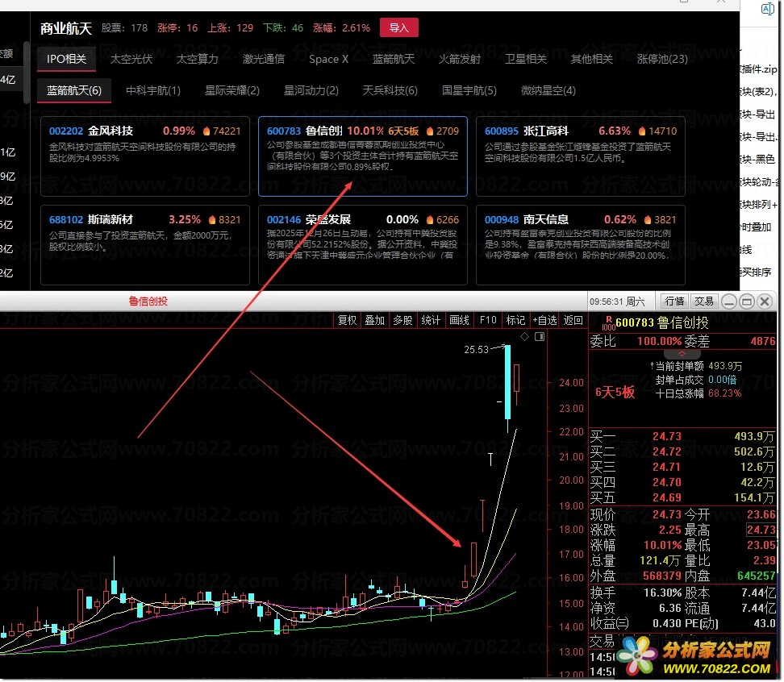Open the 涨停池(23) tab
The height and width of the screenshot is (682, 784).
click(662, 59)
